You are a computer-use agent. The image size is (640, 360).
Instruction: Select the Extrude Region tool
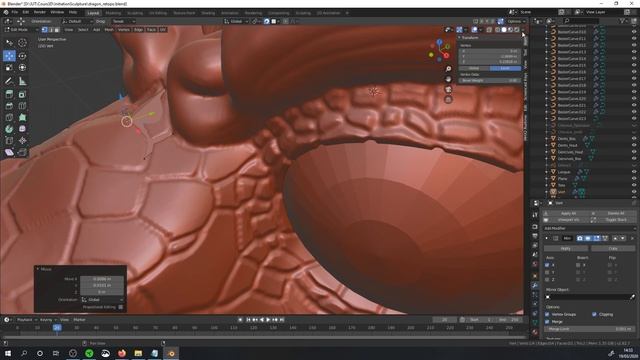[x=9, y=94]
